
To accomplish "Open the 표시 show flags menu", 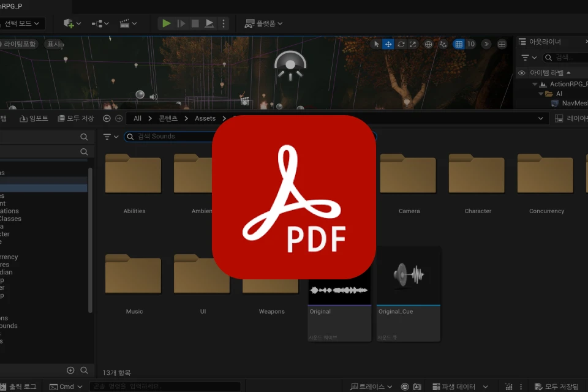I will click(54, 44).
